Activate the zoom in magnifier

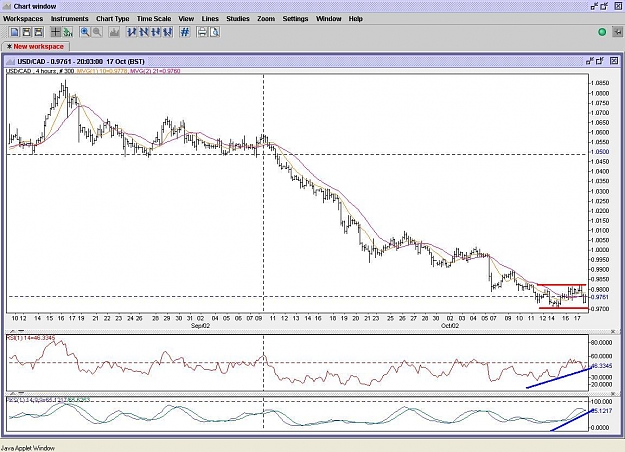pyautogui.click(x=85, y=32)
